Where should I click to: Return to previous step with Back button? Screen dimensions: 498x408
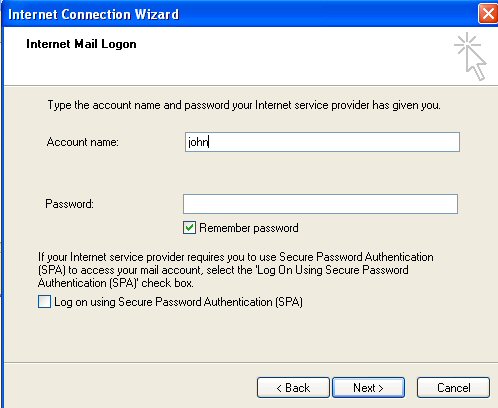pos(293,388)
